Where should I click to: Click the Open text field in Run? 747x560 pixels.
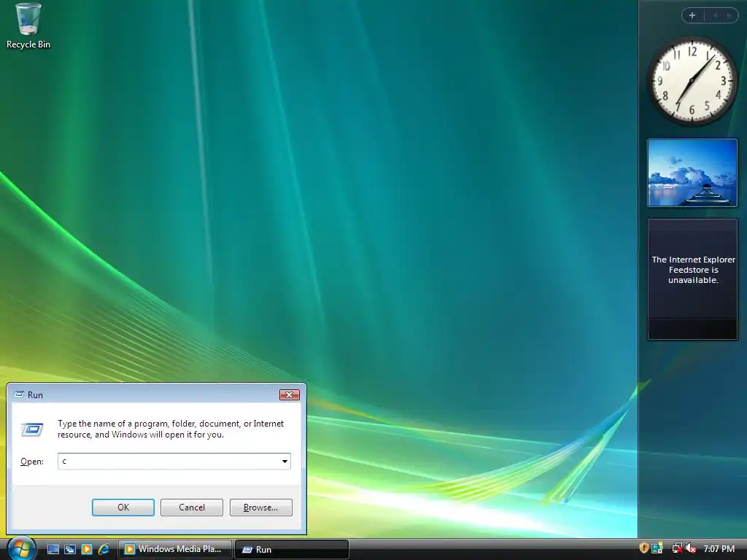[x=169, y=461]
